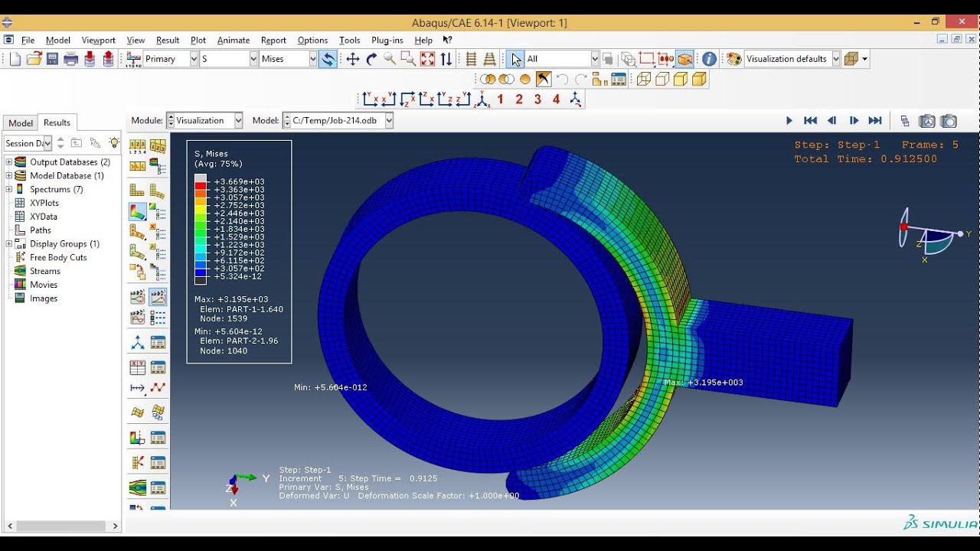The height and width of the screenshot is (551, 980).
Task: Click the viewport camera snapshot icon
Action: pos(949,121)
